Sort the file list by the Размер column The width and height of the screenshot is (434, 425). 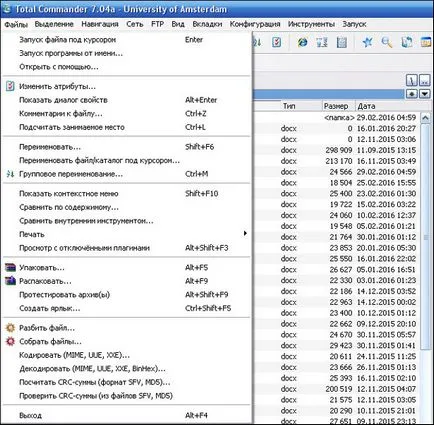click(338, 106)
